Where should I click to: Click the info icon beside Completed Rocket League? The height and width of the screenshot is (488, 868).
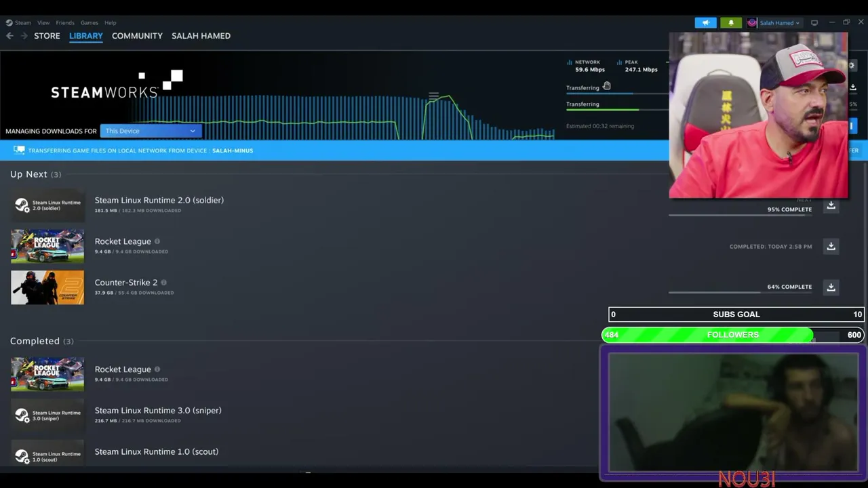tap(157, 369)
